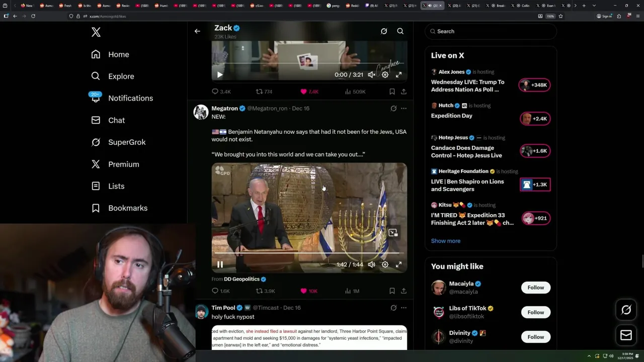Click the X logo icon
The height and width of the screenshot is (362, 644).
[x=96, y=32]
